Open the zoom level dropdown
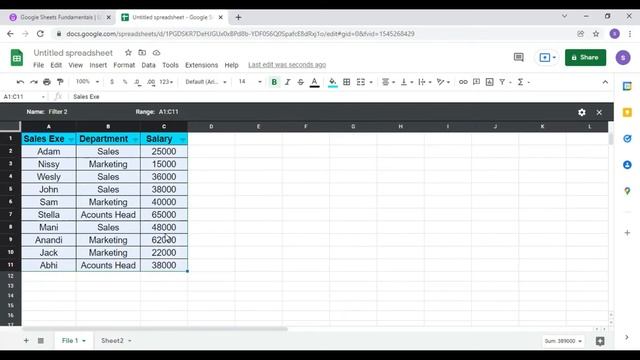 pyautogui.click(x=87, y=82)
